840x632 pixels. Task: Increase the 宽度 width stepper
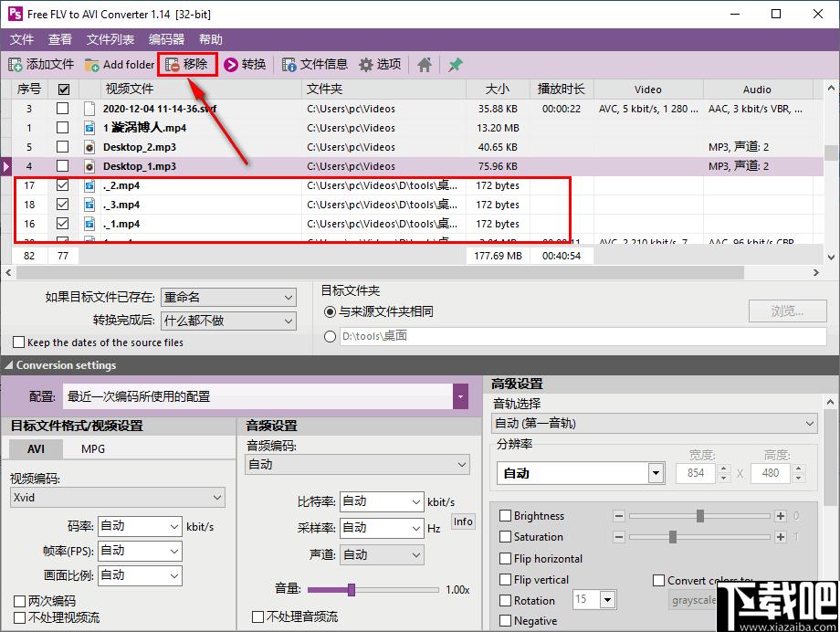click(724, 469)
